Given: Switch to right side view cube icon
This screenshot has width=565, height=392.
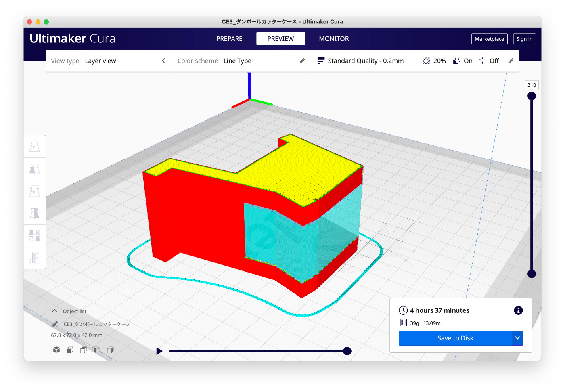Looking at the screenshot, I should coord(110,350).
